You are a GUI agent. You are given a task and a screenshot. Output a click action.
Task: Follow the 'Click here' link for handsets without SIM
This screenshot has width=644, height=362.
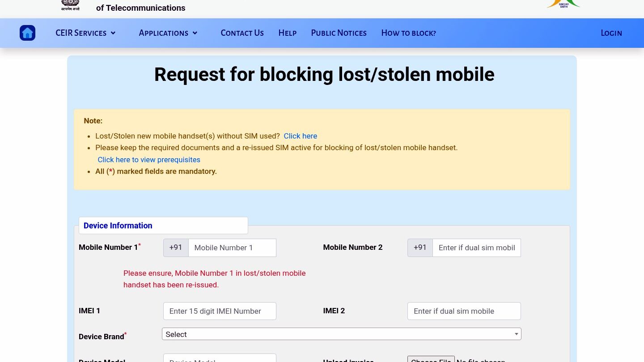301,136
